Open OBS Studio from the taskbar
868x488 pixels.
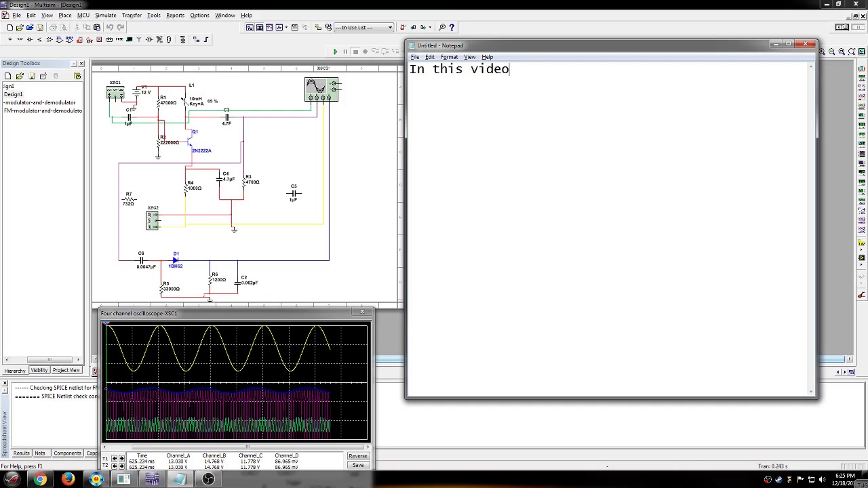pos(208,479)
